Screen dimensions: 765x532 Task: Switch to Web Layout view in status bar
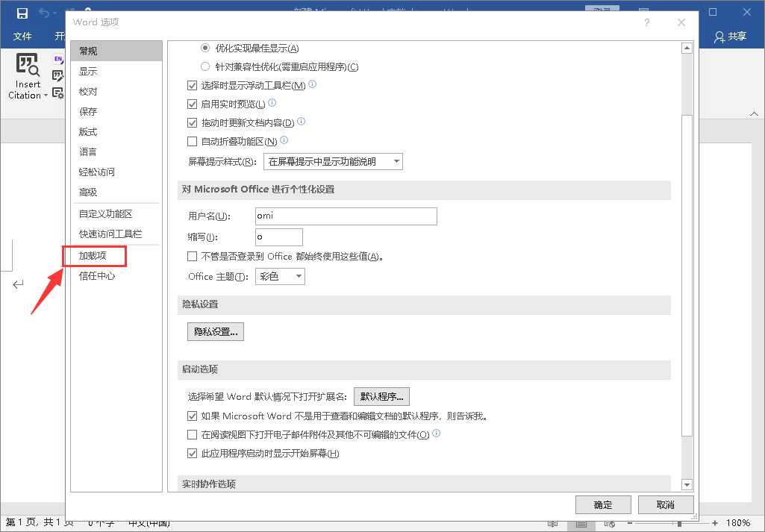click(609, 524)
